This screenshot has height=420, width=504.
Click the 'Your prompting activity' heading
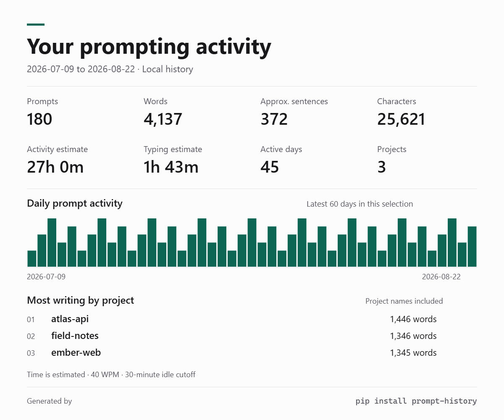coord(149,47)
